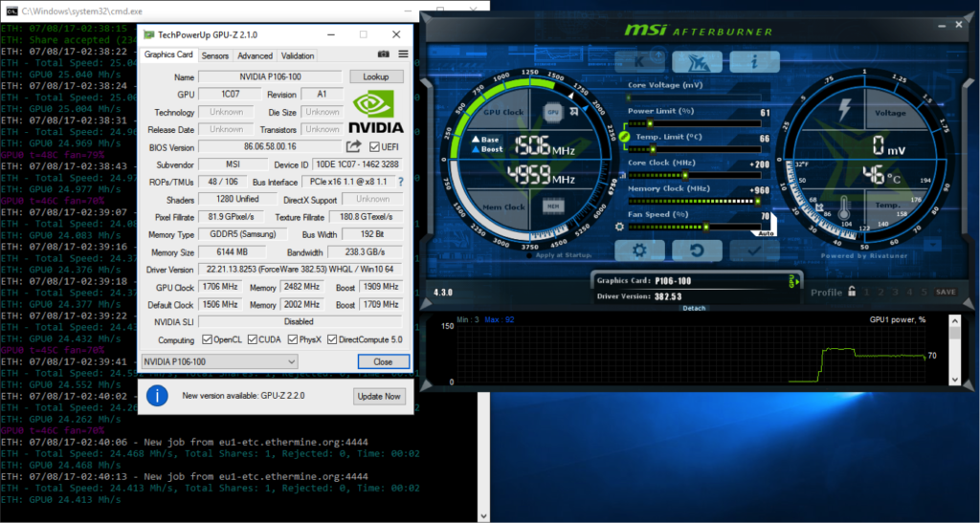The height and width of the screenshot is (523, 980).
Task: Open Afterburner settings gear button
Action: (639, 251)
